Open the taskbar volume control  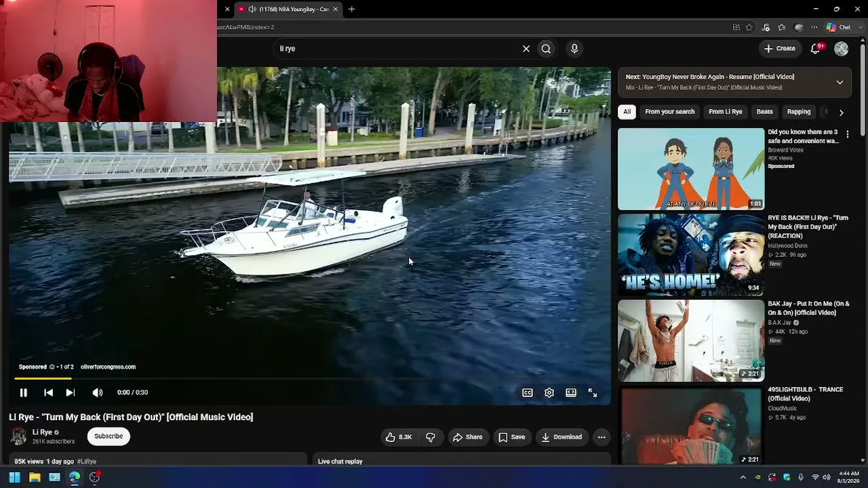(x=826, y=477)
